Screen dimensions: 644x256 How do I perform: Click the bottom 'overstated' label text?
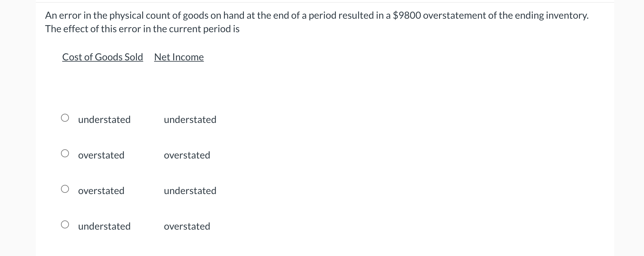(x=187, y=226)
